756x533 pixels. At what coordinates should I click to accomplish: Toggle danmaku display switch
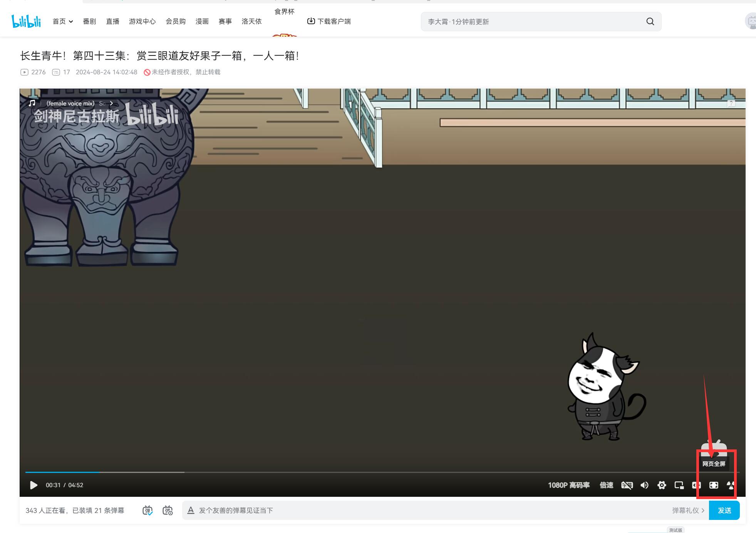148,510
